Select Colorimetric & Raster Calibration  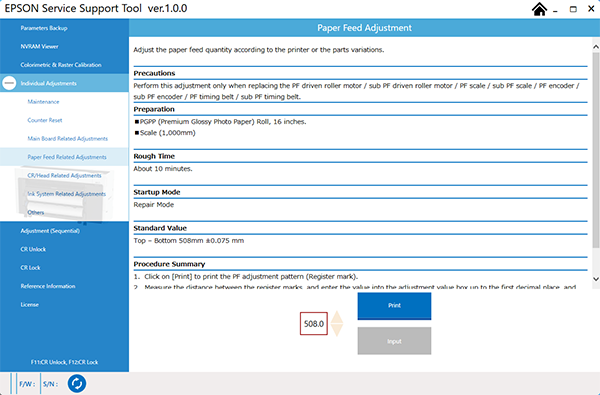click(61, 65)
